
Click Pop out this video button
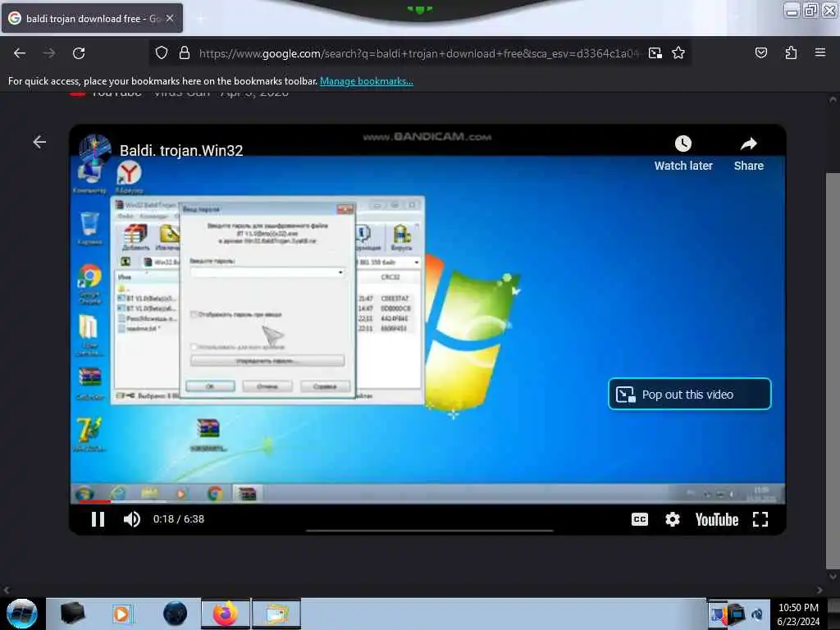(x=689, y=395)
